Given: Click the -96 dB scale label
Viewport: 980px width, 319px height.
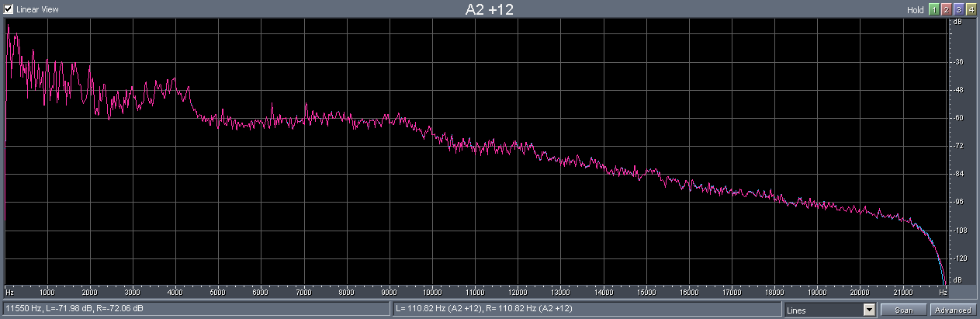Looking at the screenshot, I should (x=957, y=202).
